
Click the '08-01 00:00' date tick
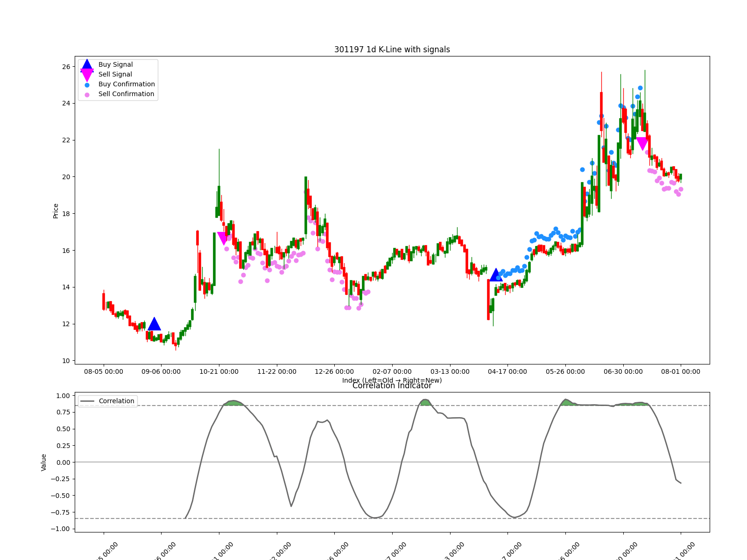[681, 371]
